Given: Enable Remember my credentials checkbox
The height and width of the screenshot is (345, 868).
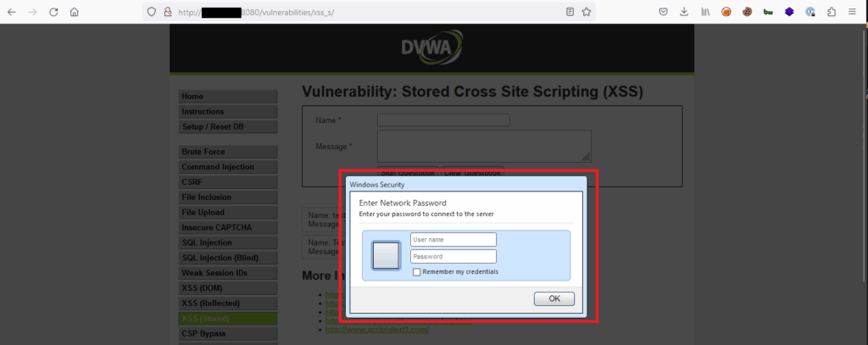Looking at the screenshot, I should [416, 272].
